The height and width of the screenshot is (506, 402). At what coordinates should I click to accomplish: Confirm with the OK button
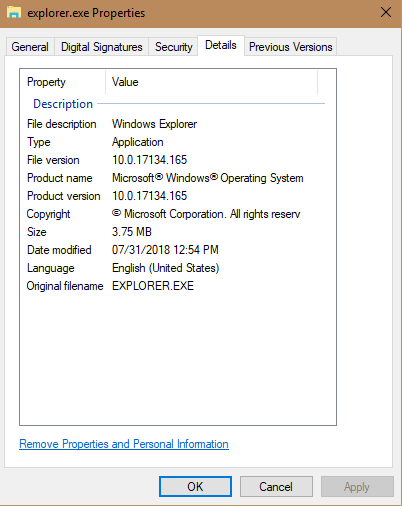pyautogui.click(x=195, y=487)
